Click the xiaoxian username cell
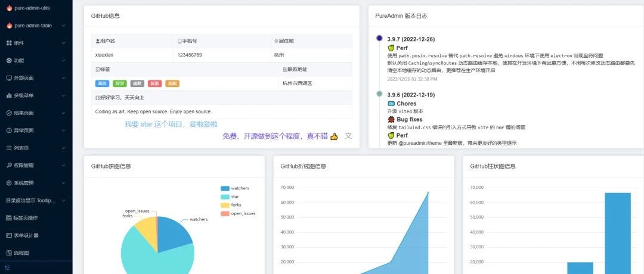Image resolution: width=644 pixels, height=274 pixels. (132, 55)
